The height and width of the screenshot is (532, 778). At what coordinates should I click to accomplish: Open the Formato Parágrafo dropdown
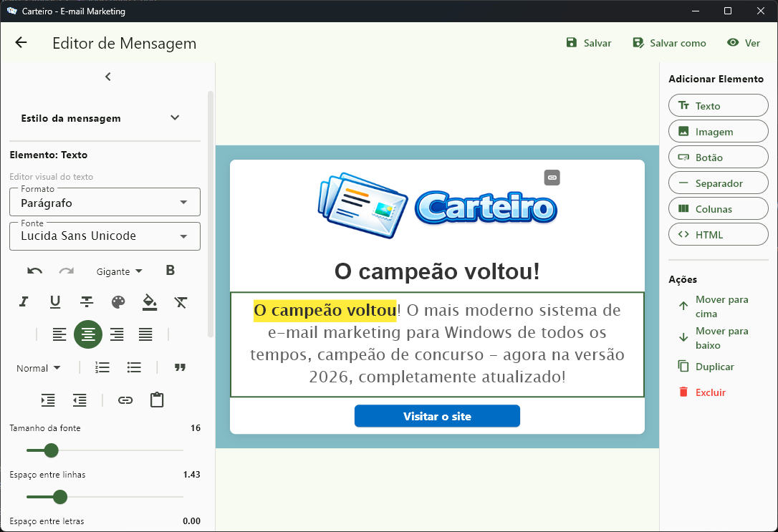[x=105, y=203]
